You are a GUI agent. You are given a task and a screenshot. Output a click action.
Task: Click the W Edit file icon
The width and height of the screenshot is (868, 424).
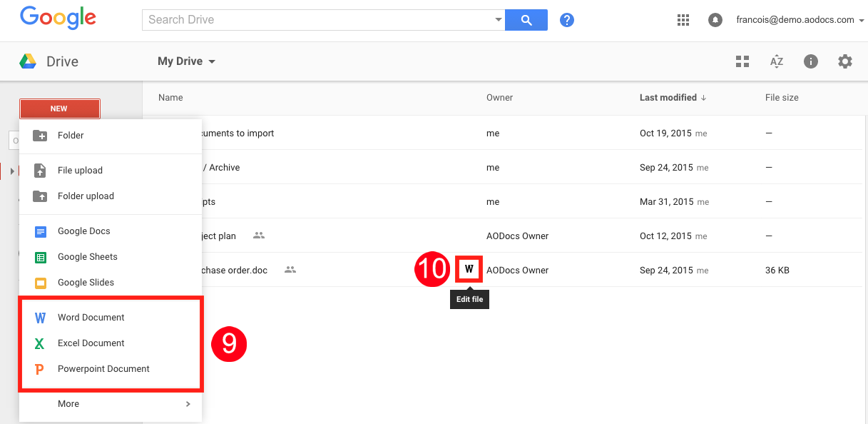coord(469,269)
